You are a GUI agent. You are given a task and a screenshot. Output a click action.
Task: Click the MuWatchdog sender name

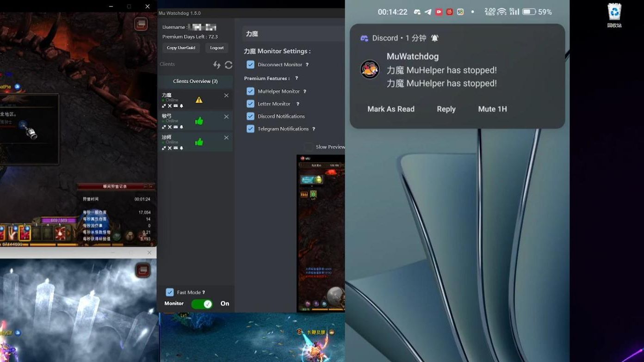(413, 56)
